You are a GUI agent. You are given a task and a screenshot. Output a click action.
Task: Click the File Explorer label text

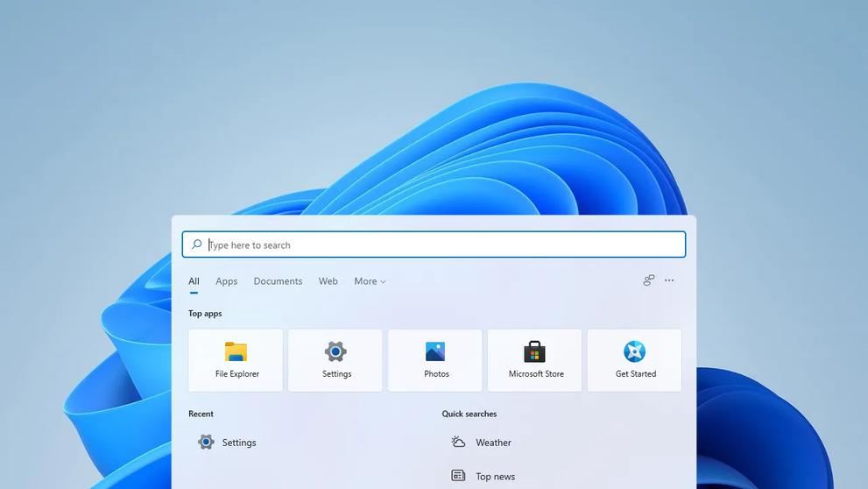pyautogui.click(x=237, y=374)
